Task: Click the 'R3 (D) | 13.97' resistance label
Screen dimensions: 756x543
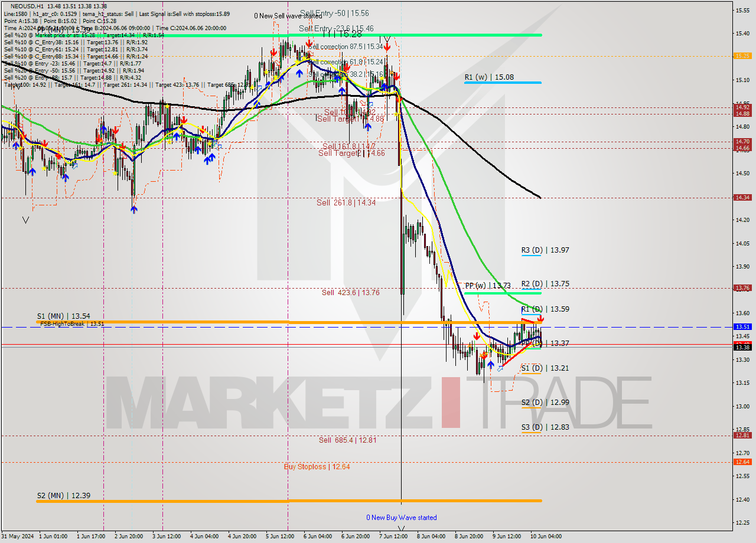Action: tap(545, 250)
